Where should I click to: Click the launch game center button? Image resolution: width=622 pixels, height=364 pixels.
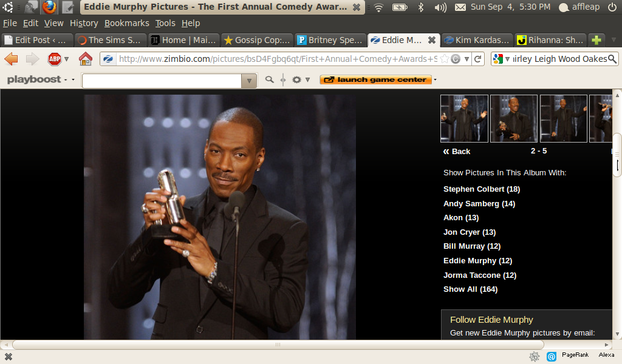click(x=375, y=79)
